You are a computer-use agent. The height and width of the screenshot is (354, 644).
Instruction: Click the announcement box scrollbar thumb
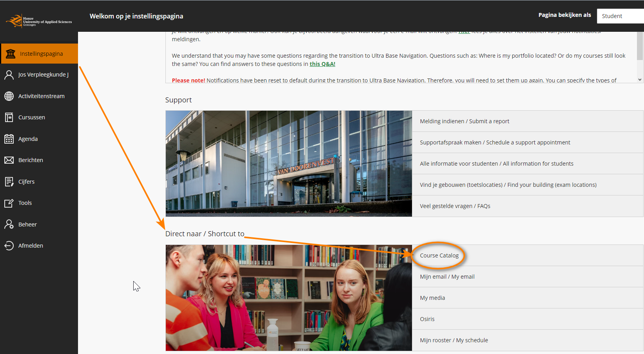tap(640, 46)
